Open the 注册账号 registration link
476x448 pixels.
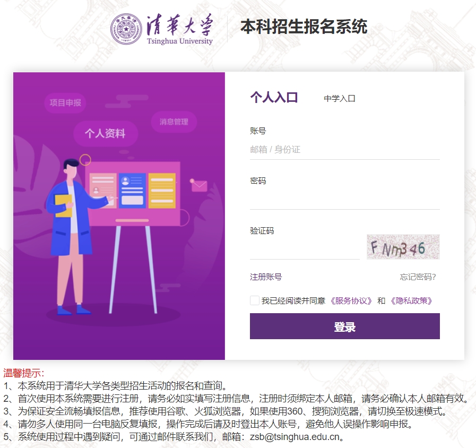click(x=266, y=277)
